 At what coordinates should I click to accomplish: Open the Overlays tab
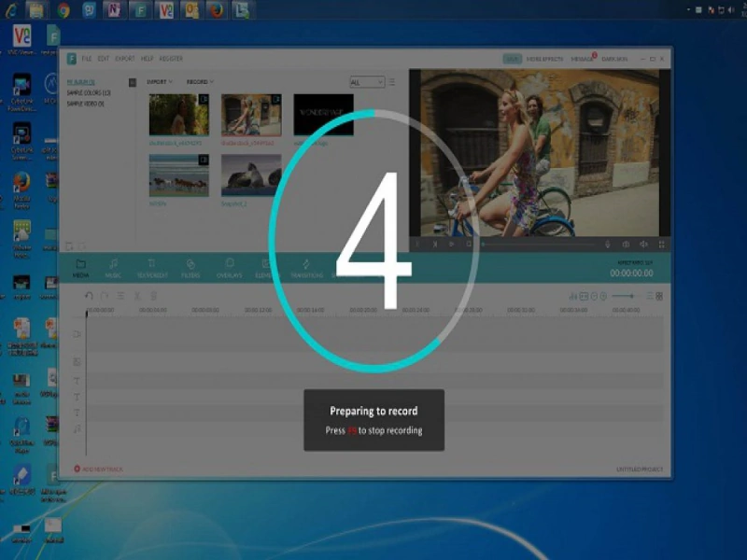(229, 269)
